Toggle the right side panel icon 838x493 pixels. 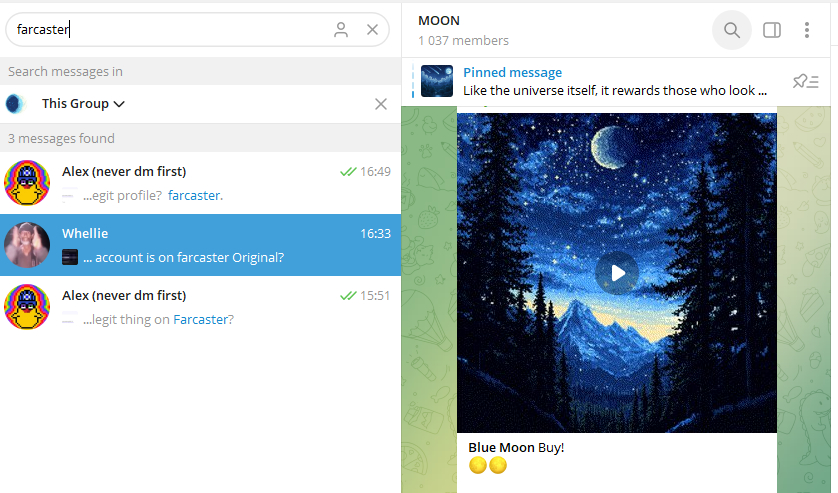pos(772,30)
